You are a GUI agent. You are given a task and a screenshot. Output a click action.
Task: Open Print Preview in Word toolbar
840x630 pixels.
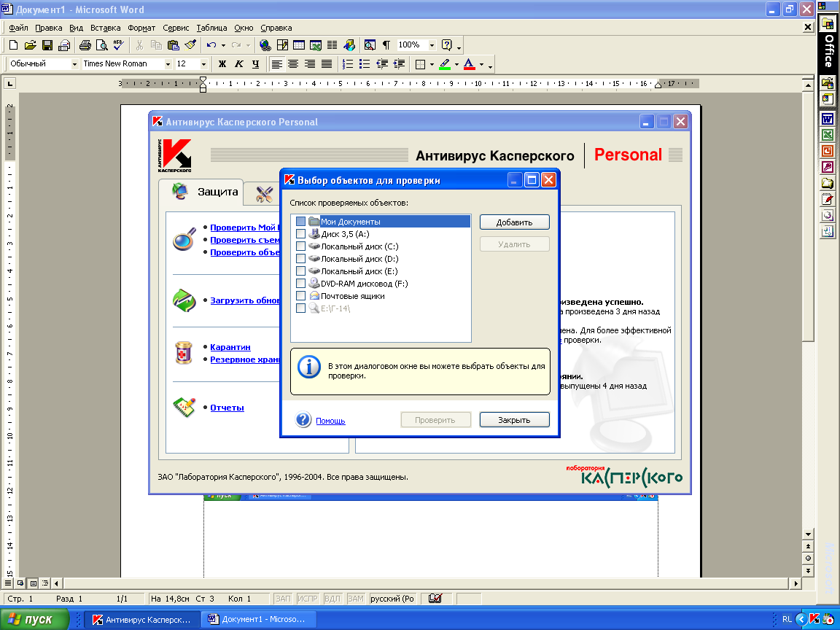[102, 45]
